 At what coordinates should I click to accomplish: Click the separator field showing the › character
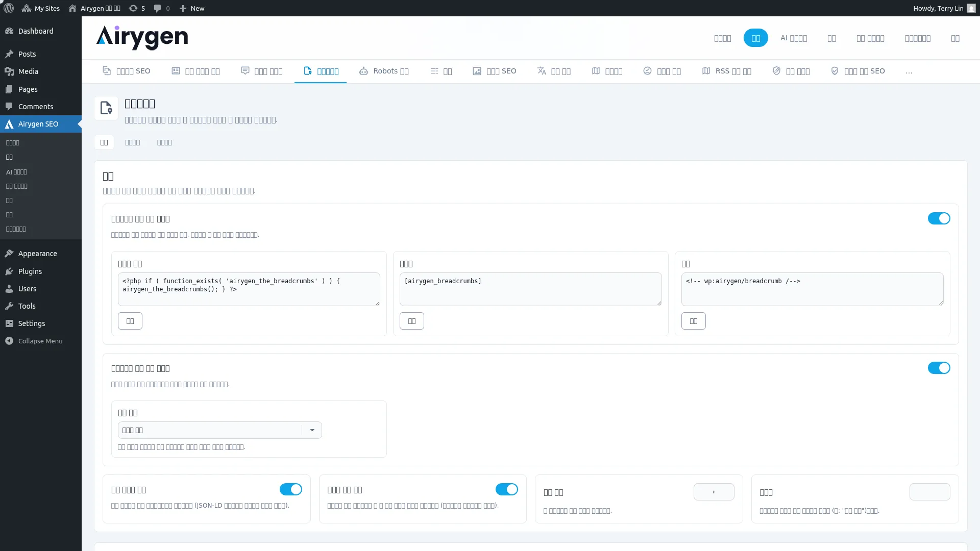714,492
